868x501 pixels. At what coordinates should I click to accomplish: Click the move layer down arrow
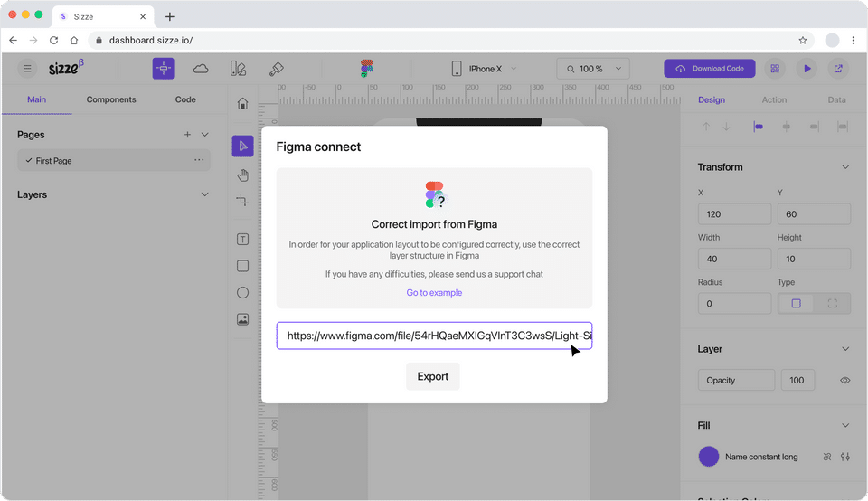pyautogui.click(x=726, y=127)
